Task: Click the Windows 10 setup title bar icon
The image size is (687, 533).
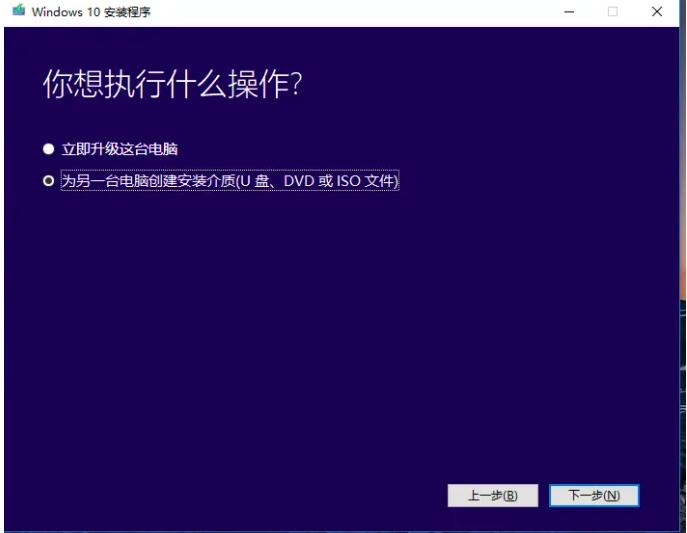Action: [x=18, y=11]
